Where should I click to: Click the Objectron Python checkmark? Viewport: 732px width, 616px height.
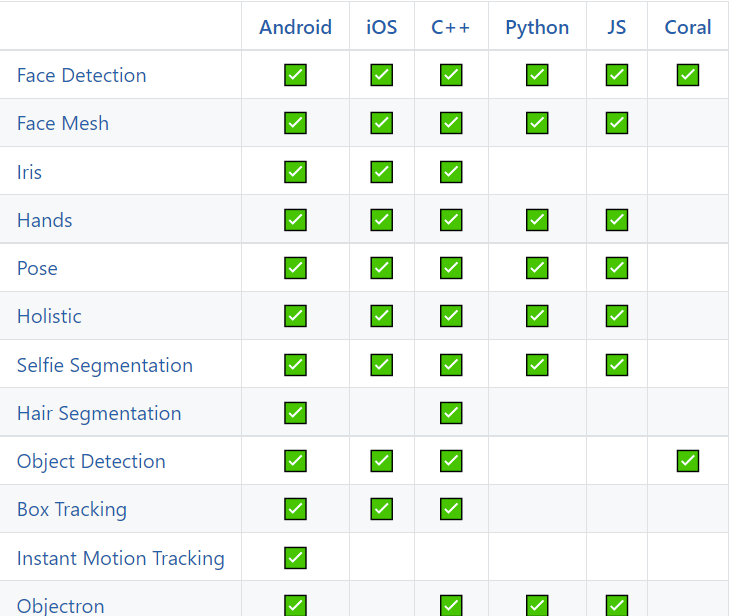[x=537, y=605]
